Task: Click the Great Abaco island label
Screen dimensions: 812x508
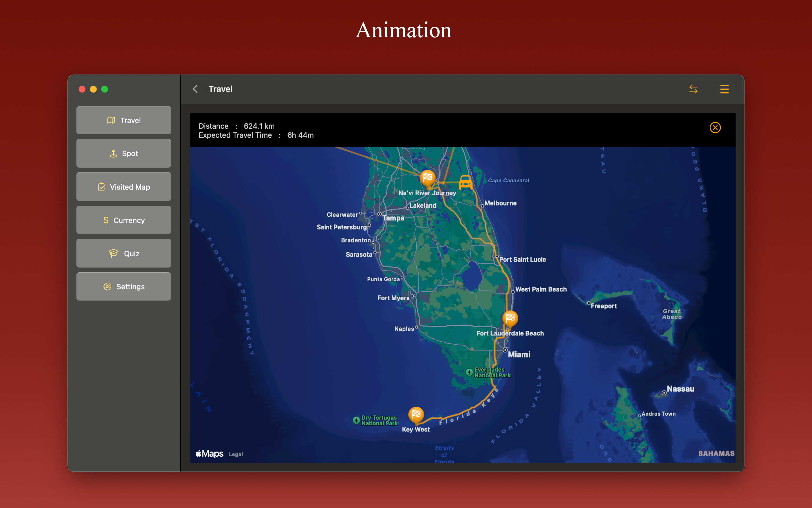Action: (672, 314)
